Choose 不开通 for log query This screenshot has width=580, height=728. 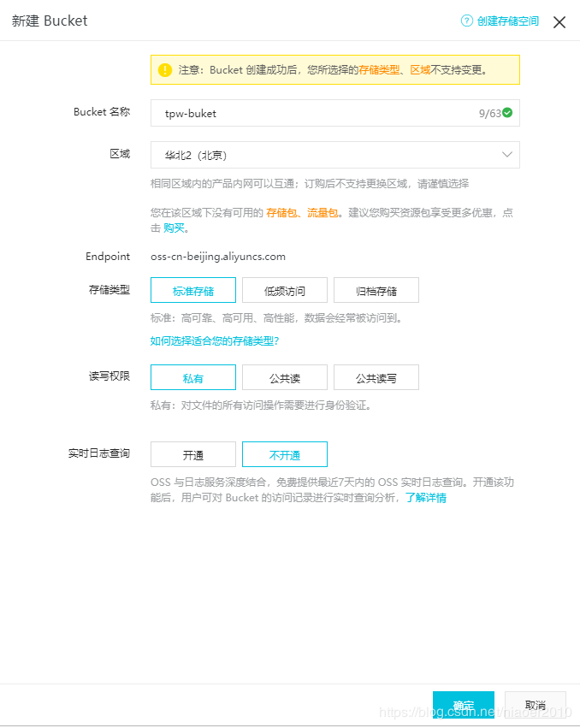click(285, 454)
